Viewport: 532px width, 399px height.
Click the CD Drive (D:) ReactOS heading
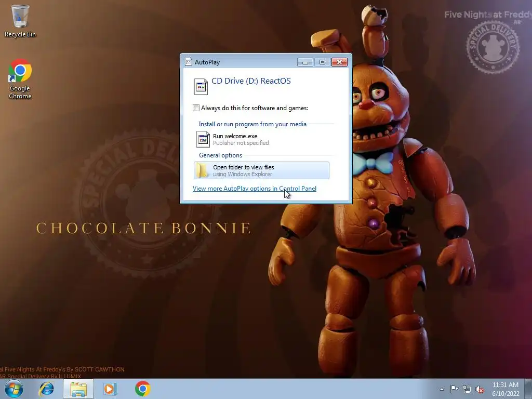click(251, 81)
